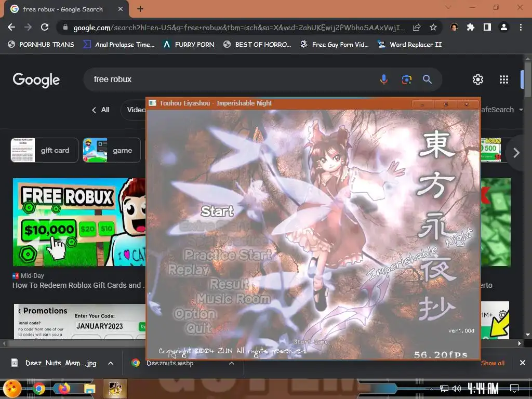Open the Promotions JANUARY2023 code thumbnail
This screenshot has width=532, height=399.
tap(79, 321)
